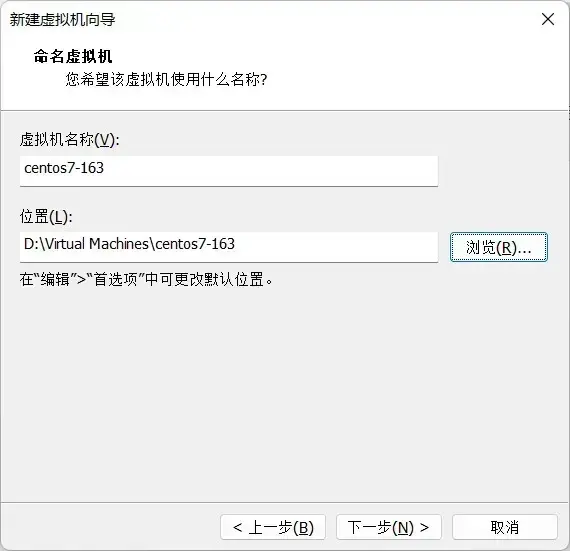Click the 浏览(R)... button
This screenshot has width=570, height=551.
pos(498,247)
